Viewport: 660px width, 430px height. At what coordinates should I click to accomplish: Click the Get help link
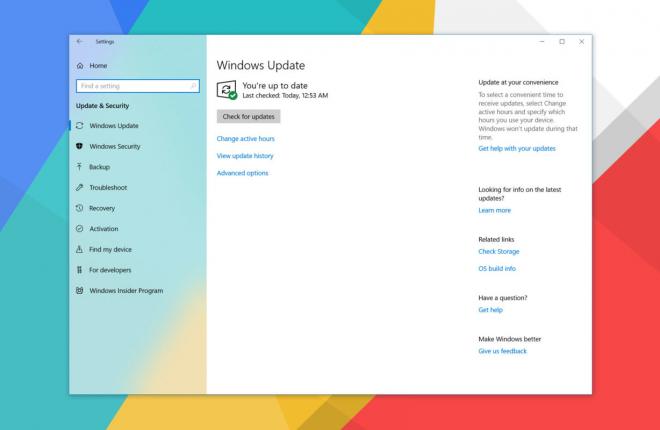pos(490,310)
